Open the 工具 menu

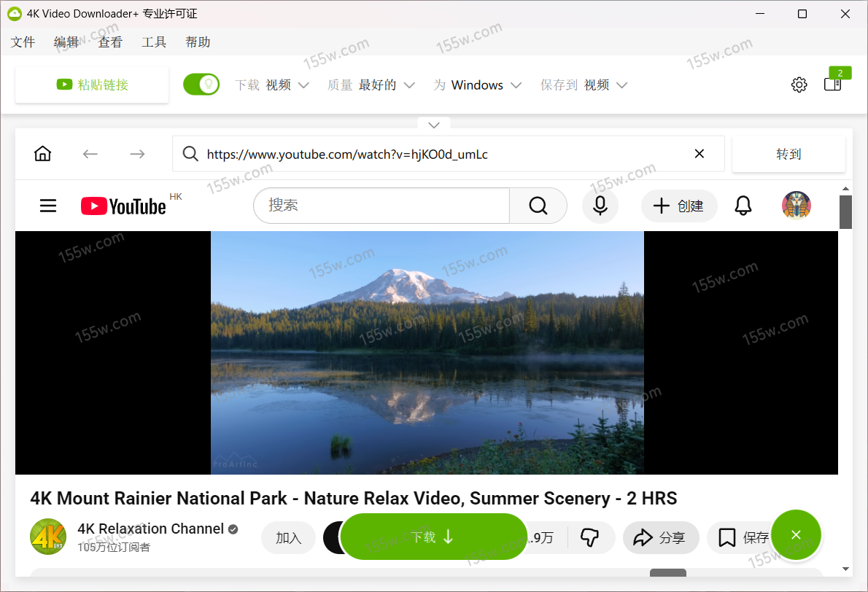pos(154,42)
